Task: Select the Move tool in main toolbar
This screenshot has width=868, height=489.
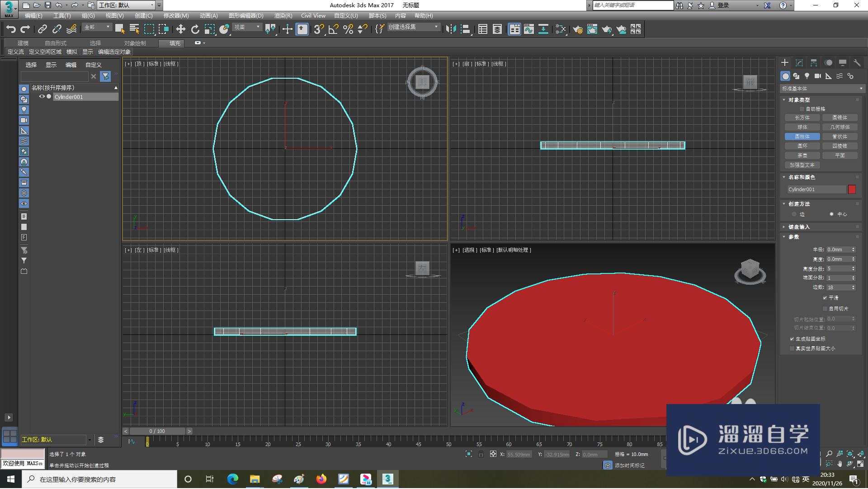Action: tap(180, 29)
